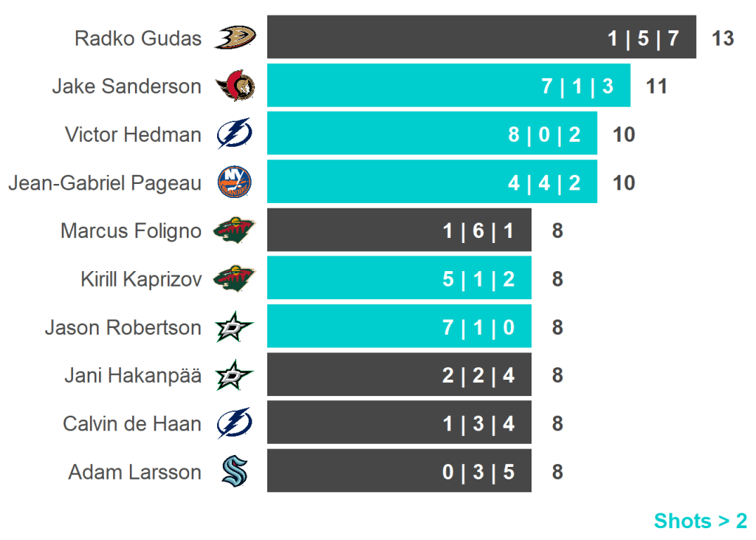Click the total value 13 for Gudas
The width and height of the screenshot is (756, 540).
tap(723, 38)
